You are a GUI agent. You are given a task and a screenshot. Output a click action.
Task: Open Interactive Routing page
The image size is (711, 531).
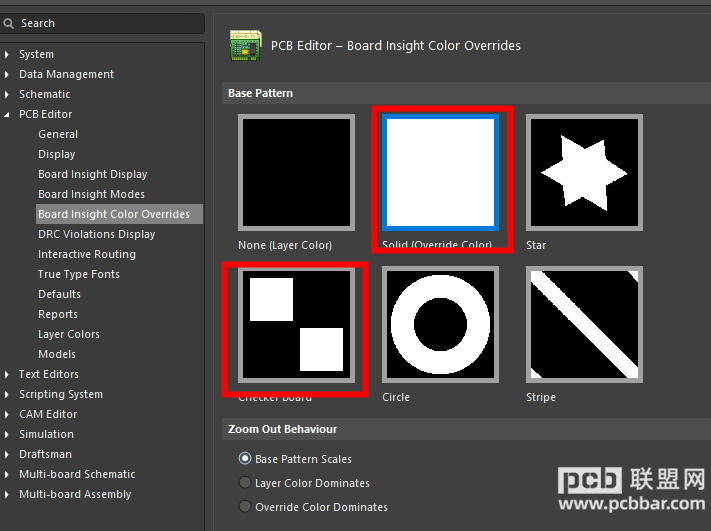(x=87, y=254)
